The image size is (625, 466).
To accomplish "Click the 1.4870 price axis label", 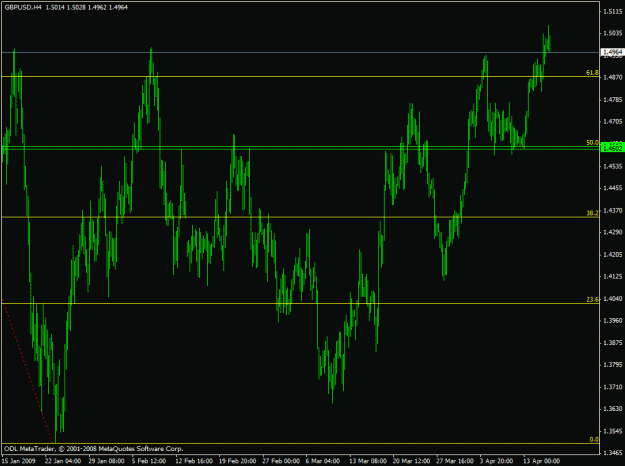I will click(x=613, y=78).
